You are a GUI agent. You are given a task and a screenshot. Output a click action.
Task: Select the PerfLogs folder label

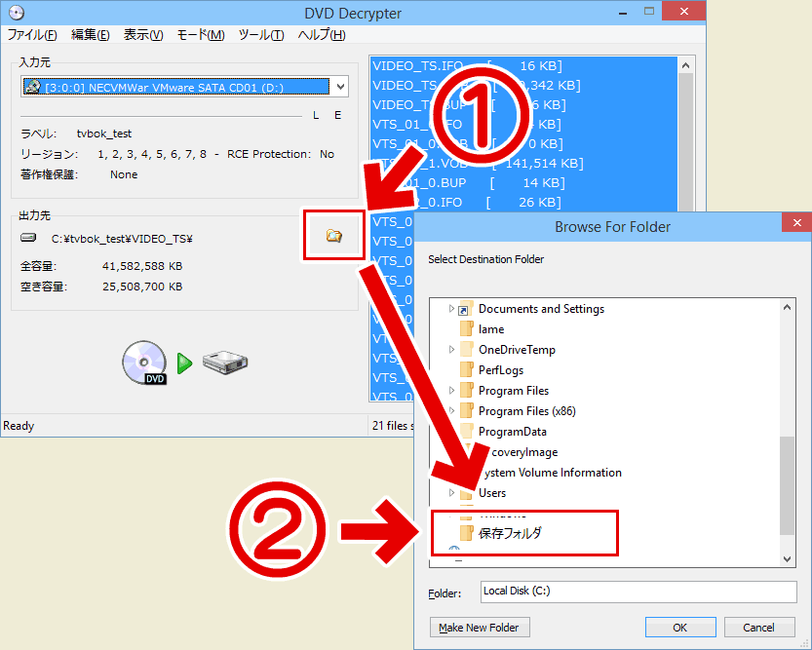[x=501, y=370]
